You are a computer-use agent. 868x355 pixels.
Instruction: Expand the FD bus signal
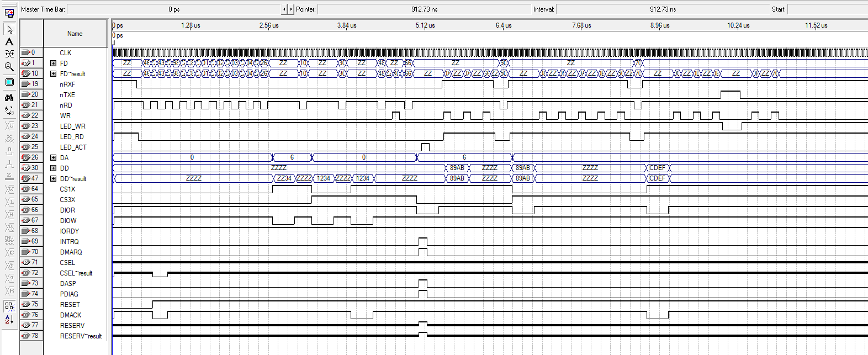(x=53, y=63)
